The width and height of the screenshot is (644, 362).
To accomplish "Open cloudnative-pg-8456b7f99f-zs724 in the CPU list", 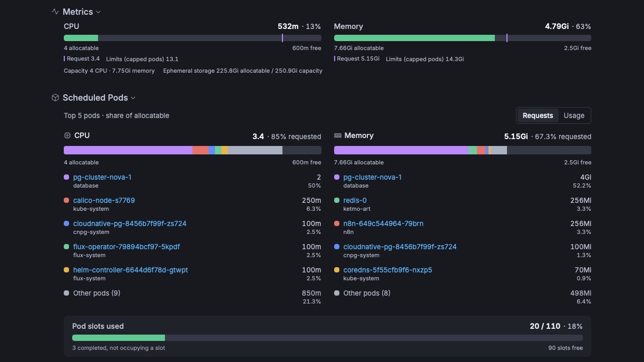I will pos(130,223).
